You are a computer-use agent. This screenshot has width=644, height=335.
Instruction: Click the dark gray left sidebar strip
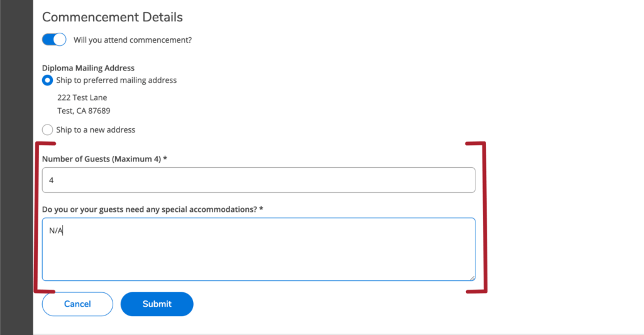[x=16, y=167]
